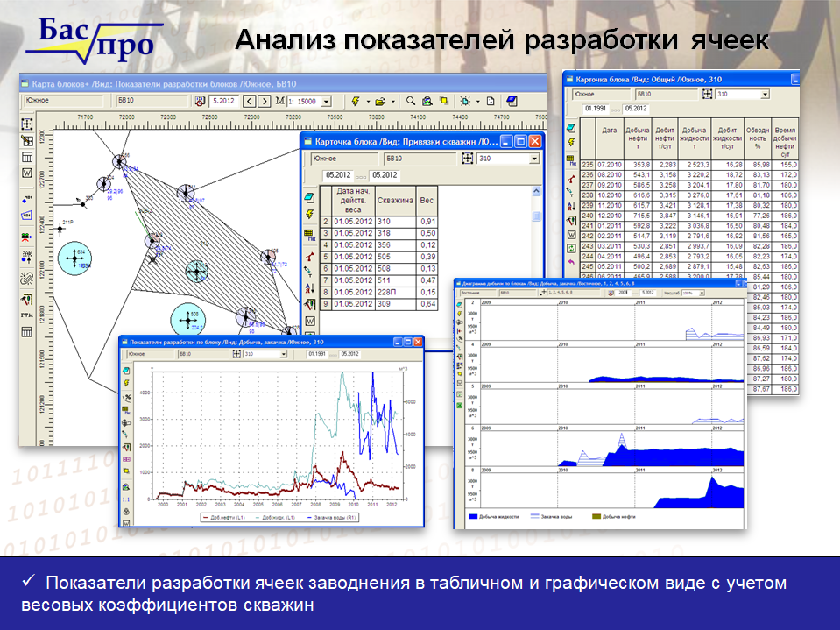840x630 pixels.
Task: Select well 318 row in bindings table
Action: tap(378, 233)
